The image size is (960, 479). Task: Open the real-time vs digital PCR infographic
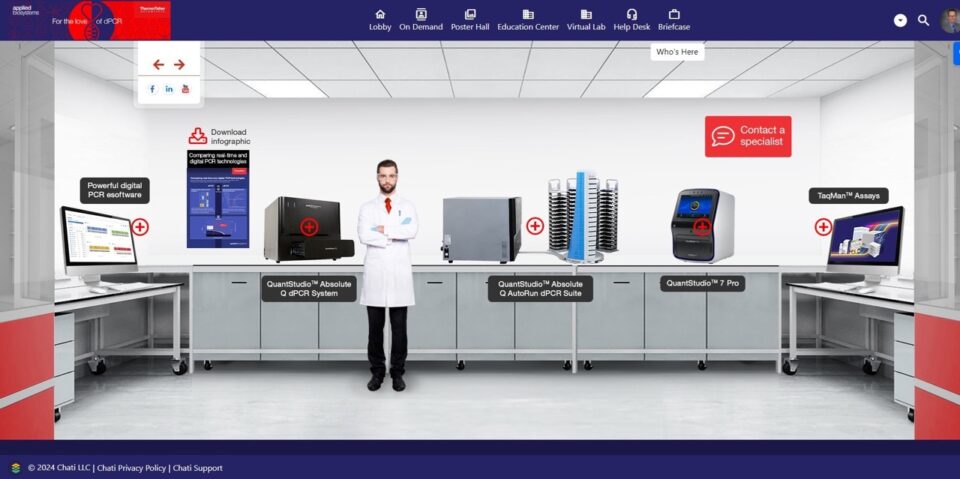(218, 199)
